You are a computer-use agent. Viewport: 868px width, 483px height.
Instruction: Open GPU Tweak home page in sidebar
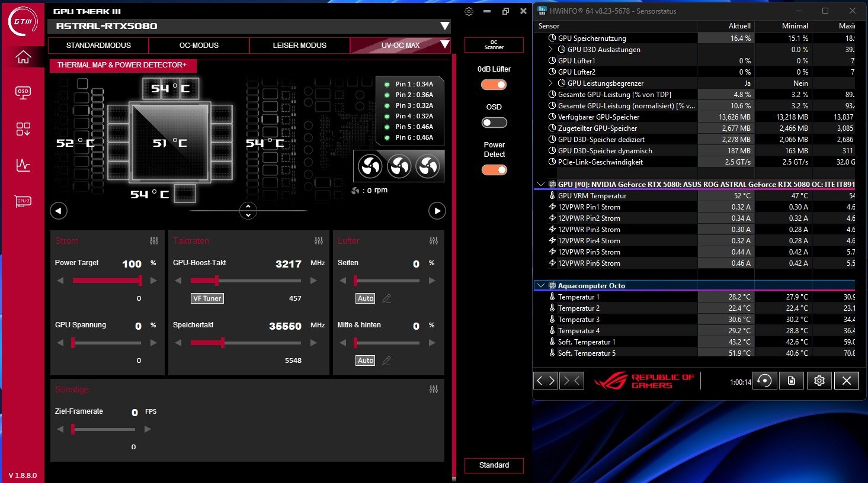click(23, 57)
